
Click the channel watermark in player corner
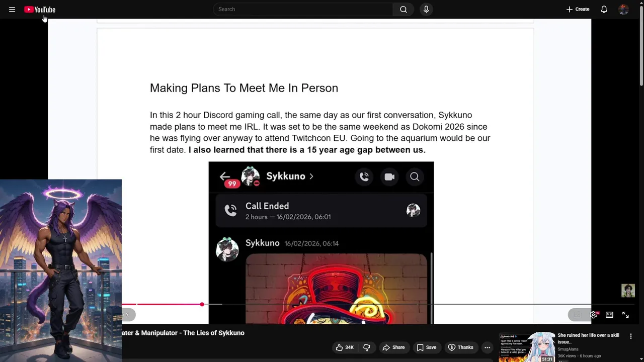(x=628, y=291)
